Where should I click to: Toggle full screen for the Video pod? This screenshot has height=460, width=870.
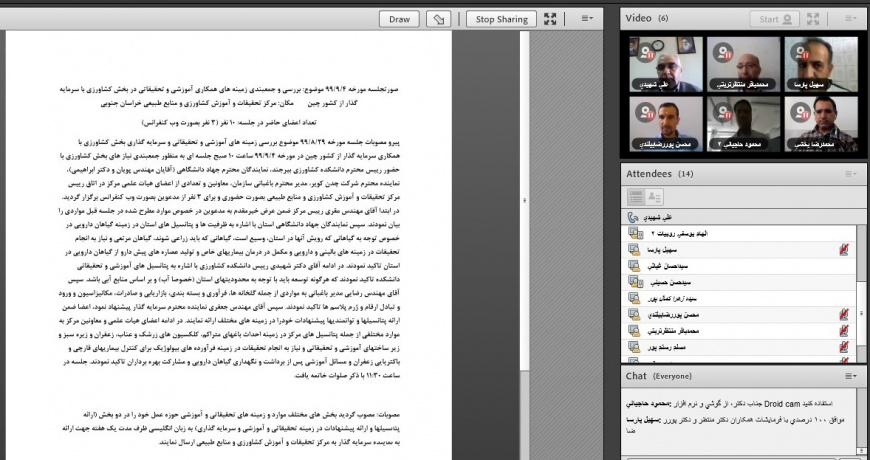[813, 19]
